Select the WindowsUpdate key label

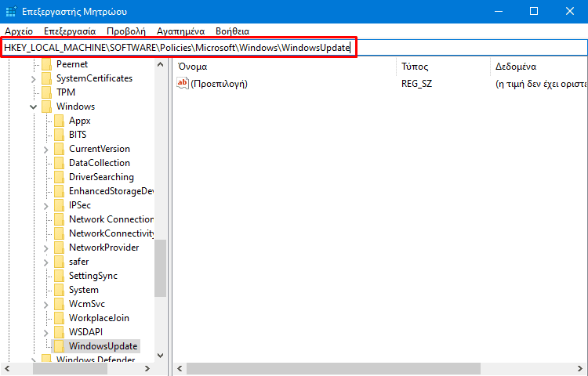click(103, 346)
